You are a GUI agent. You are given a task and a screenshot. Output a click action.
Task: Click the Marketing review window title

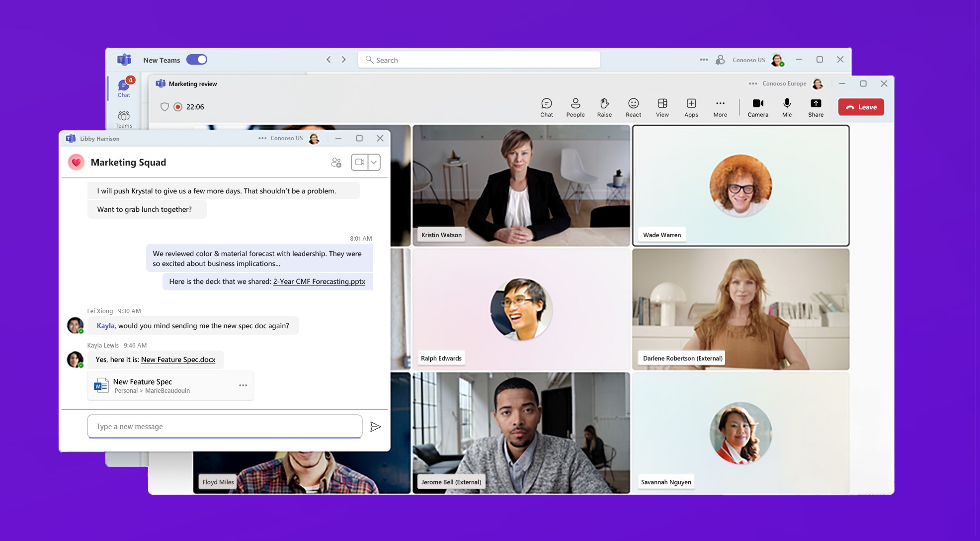pyautogui.click(x=193, y=84)
